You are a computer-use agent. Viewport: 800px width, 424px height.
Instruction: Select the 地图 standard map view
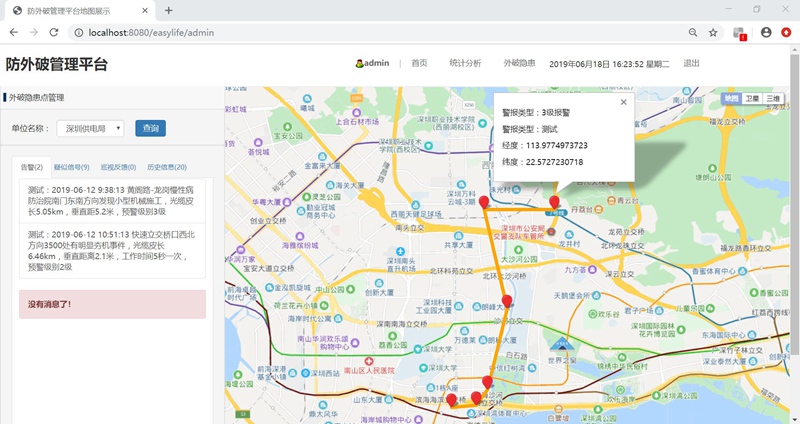[x=731, y=98]
